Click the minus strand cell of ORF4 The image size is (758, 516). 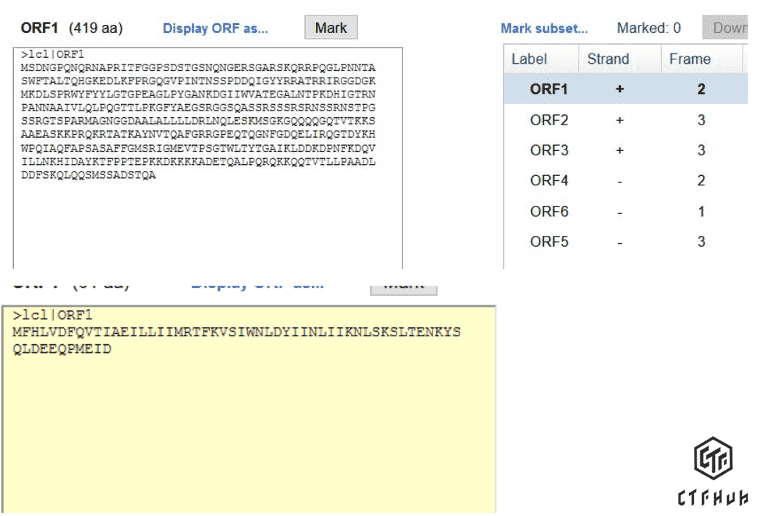coord(619,181)
